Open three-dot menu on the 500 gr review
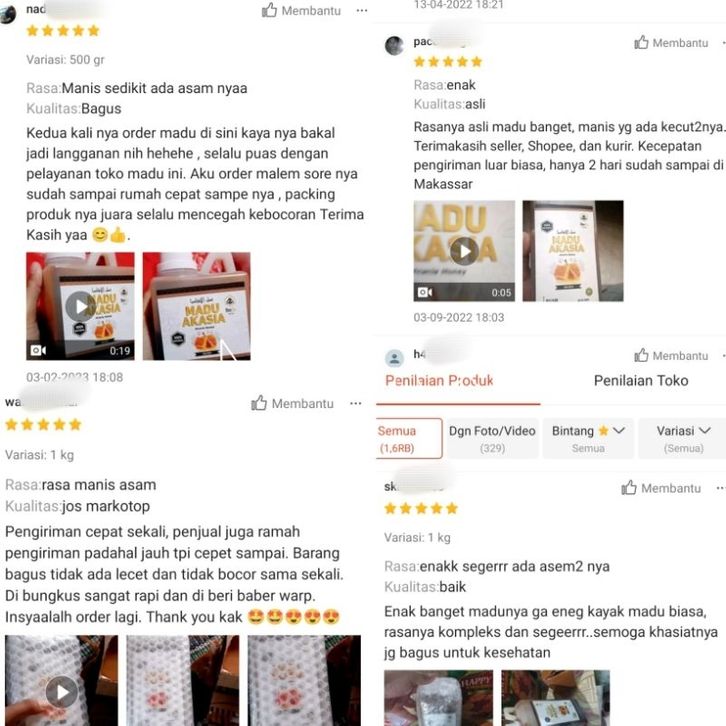This screenshot has height=726, width=726. 362,10
